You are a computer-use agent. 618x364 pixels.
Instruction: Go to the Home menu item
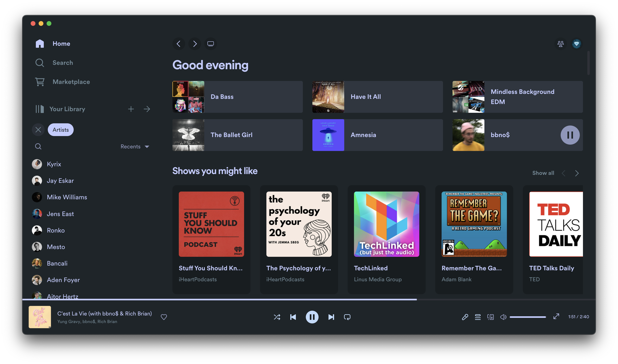pyautogui.click(x=61, y=44)
